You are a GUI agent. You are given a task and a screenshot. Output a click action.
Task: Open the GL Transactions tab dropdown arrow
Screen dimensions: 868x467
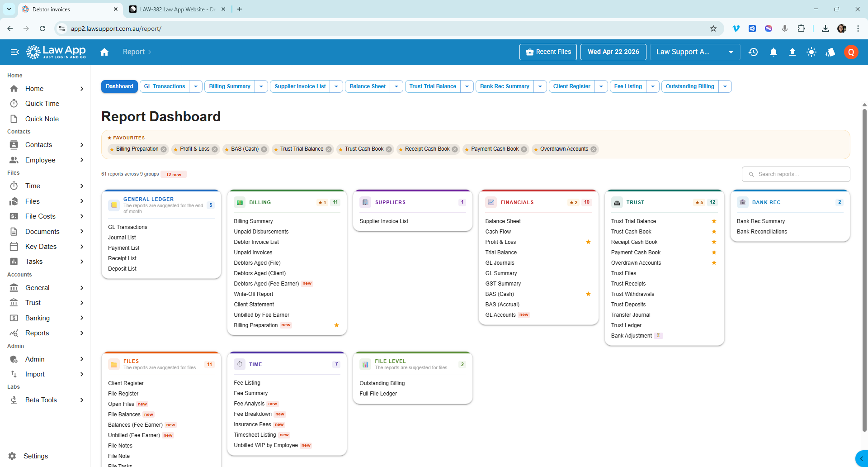point(196,86)
